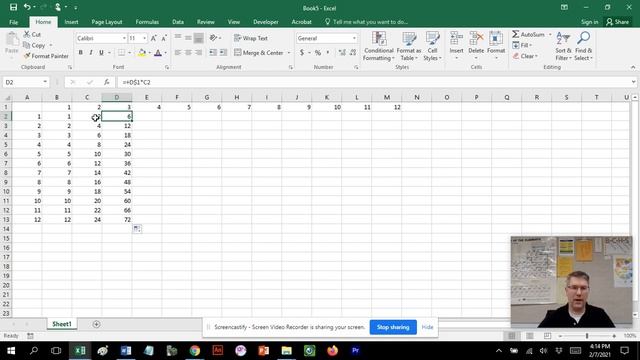The image size is (640, 360).
Task: Open Chrome from the taskbar
Action: click(x=195, y=351)
